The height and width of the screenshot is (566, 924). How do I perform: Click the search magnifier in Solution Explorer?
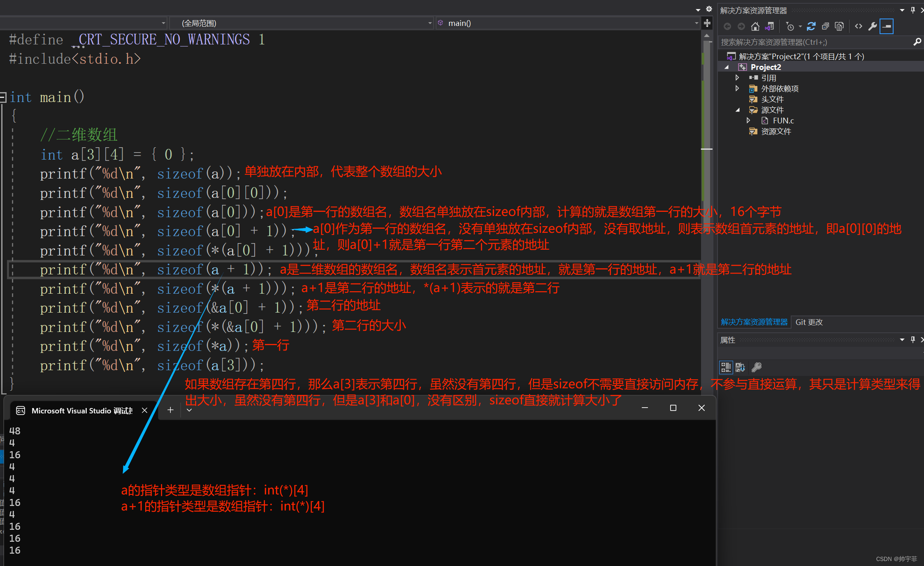917,42
